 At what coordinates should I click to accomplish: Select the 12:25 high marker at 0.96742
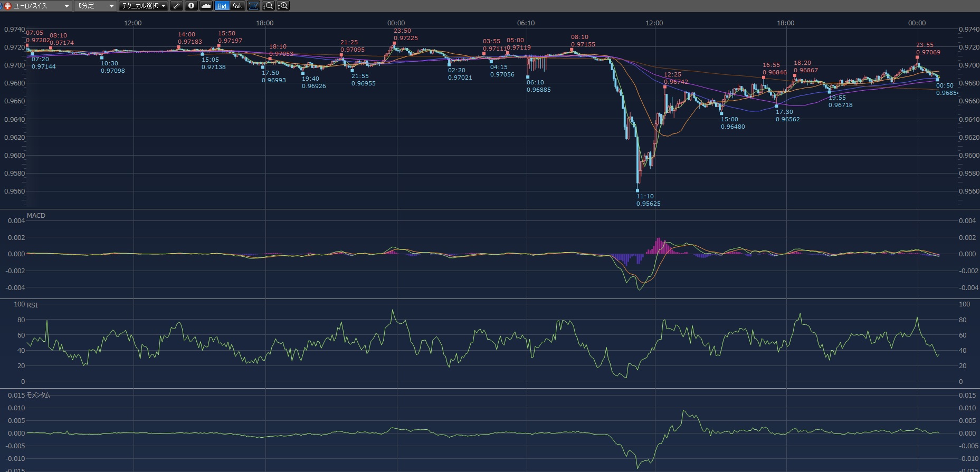coord(665,86)
